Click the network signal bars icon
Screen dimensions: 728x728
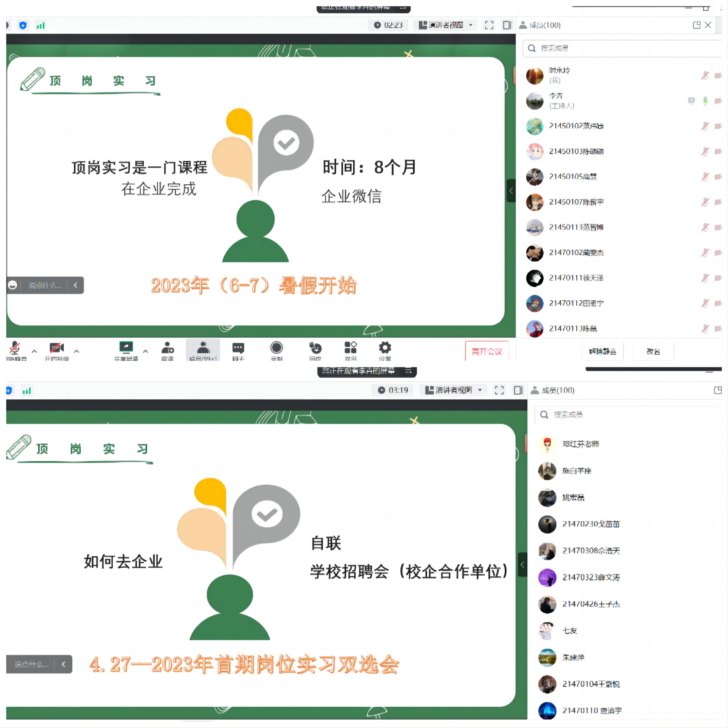tap(40, 25)
